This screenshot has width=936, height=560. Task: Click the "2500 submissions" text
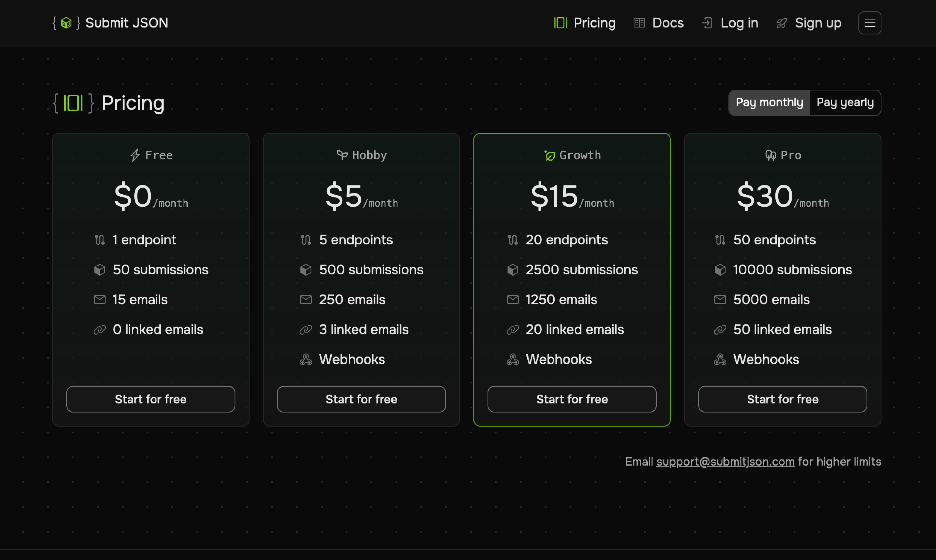click(581, 270)
